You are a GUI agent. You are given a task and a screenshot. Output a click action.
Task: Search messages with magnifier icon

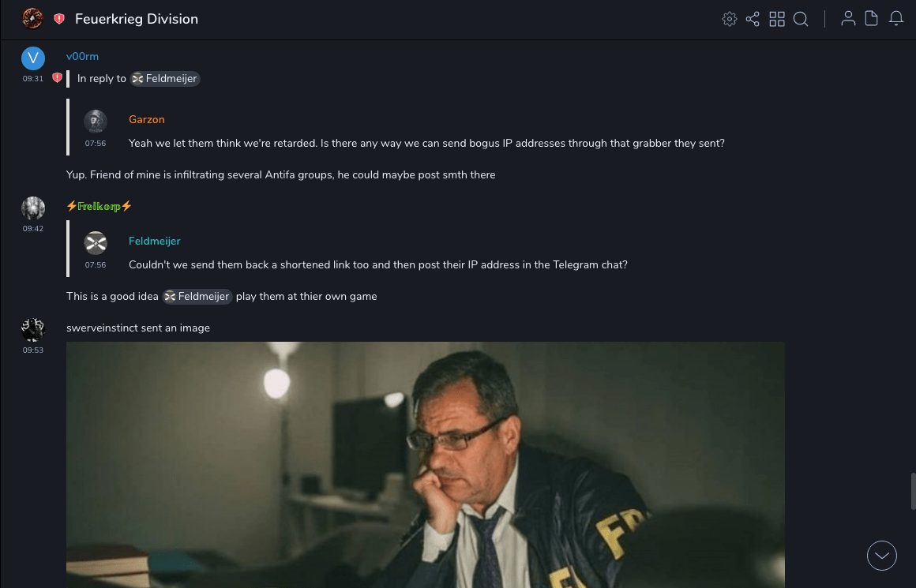tap(801, 19)
